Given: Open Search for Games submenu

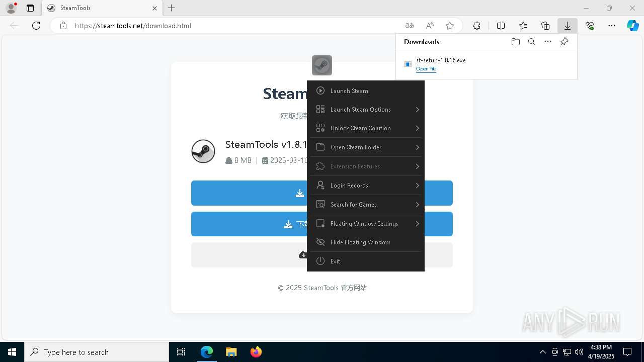Looking at the screenshot, I should point(366,205).
